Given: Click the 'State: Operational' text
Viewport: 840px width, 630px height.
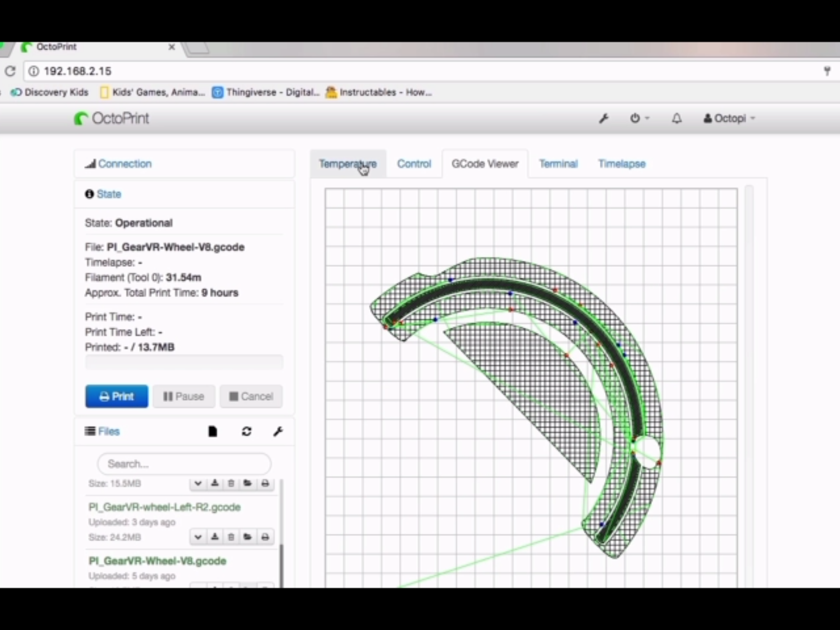Looking at the screenshot, I should point(129,223).
